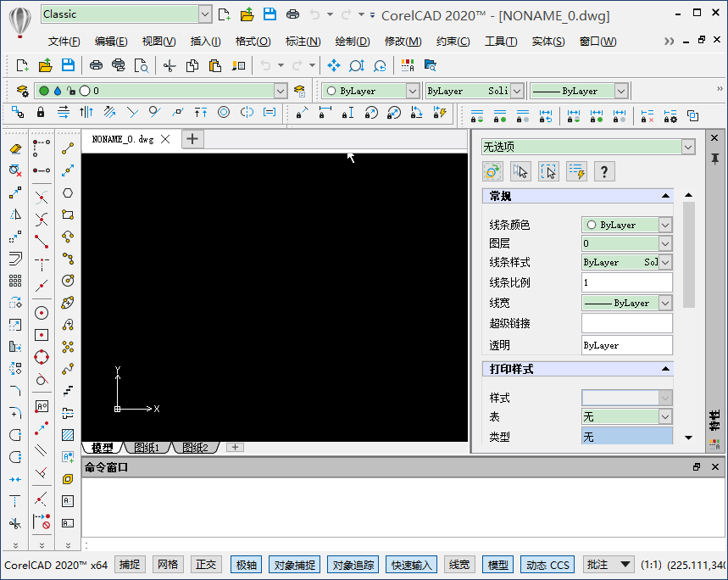The height and width of the screenshot is (580, 728).
Task: Open toolbar ByLayer Soli linestyle dropdown
Action: [x=517, y=91]
